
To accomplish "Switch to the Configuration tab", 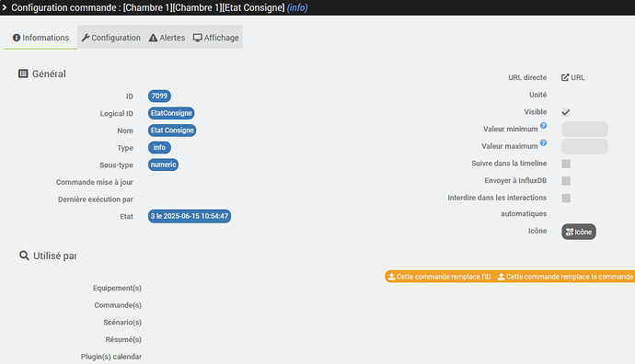I will tap(111, 38).
